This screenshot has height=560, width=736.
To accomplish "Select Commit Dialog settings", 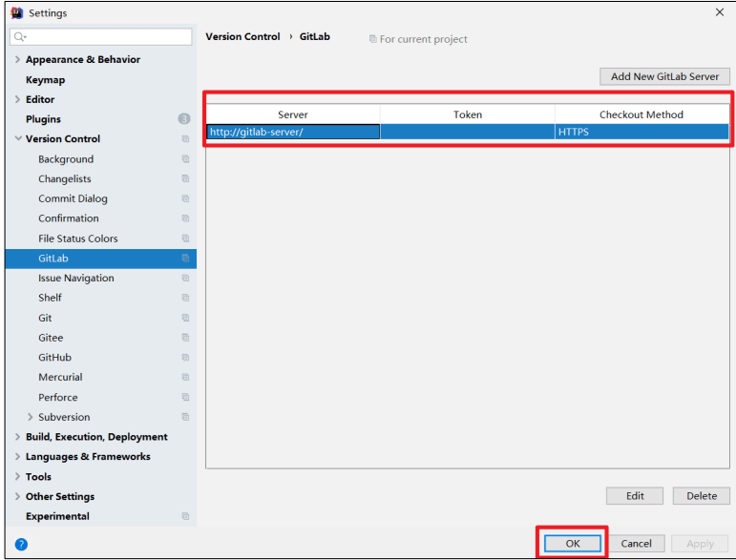I will coord(73,198).
